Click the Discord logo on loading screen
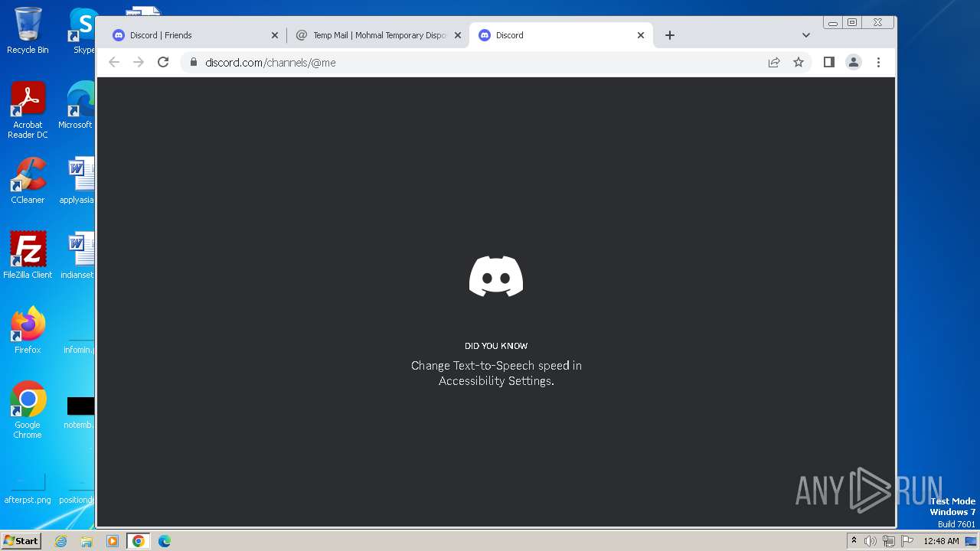The image size is (980, 551). click(x=496, y=276)
